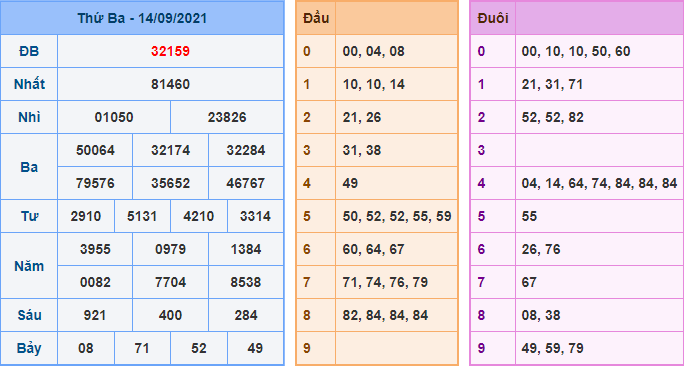Select seventh prize number 49 in Bảy row
This screenshot has width=684, height=366.
[255, 349]
